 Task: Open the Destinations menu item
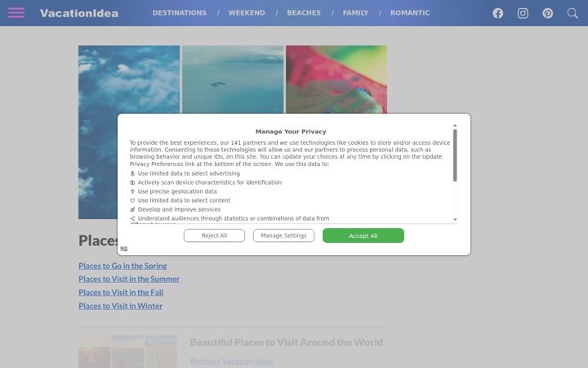(179, 13)
